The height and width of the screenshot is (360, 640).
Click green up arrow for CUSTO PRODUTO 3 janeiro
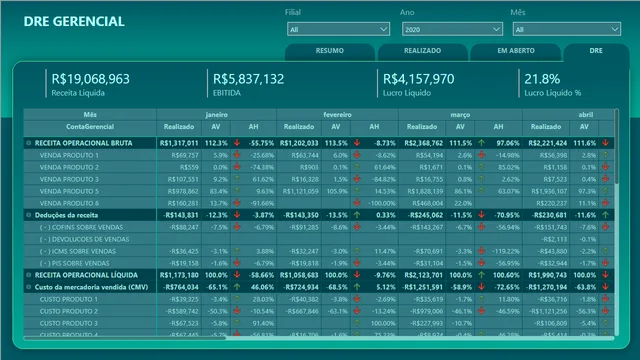tap(237, 323)
